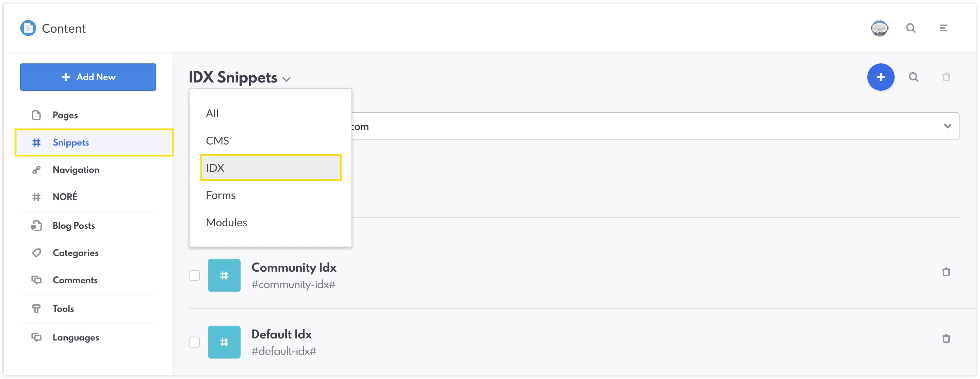Click the Add New button
This screenshot has width=980, height=379.
point(88,77)
